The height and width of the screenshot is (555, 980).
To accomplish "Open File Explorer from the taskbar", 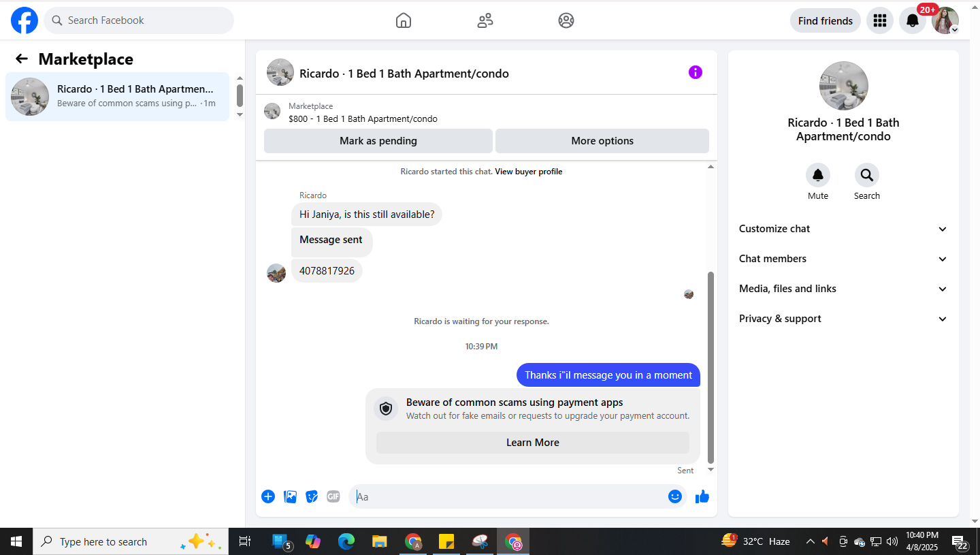I will click(x=380, y=541).
